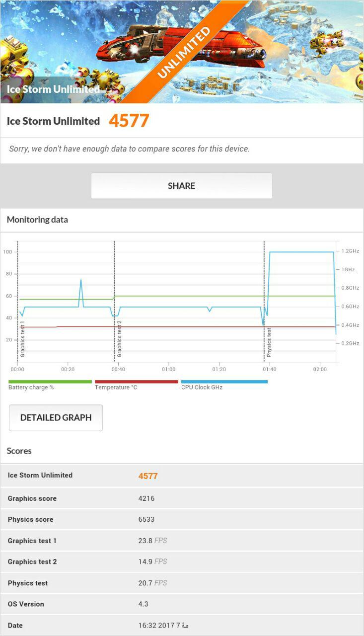Screen dimensions: 364x636
Task: Select the Battery charge % green legend
Action: pyautogui.click(x=50, y=385)
